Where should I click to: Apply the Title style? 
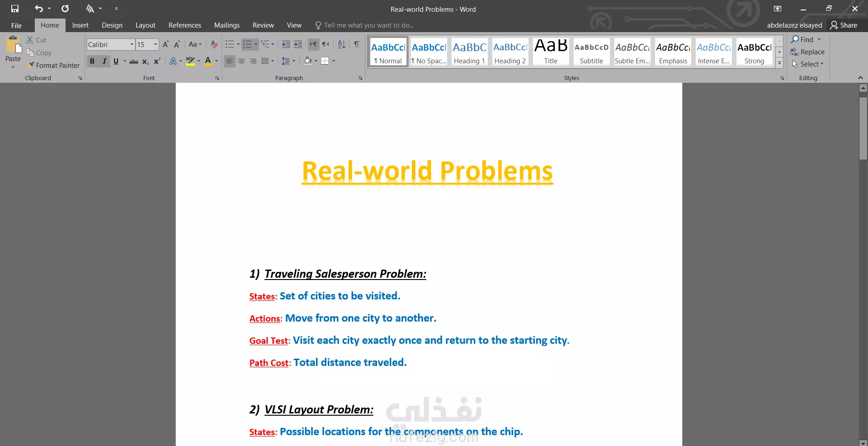click(551, 52)
